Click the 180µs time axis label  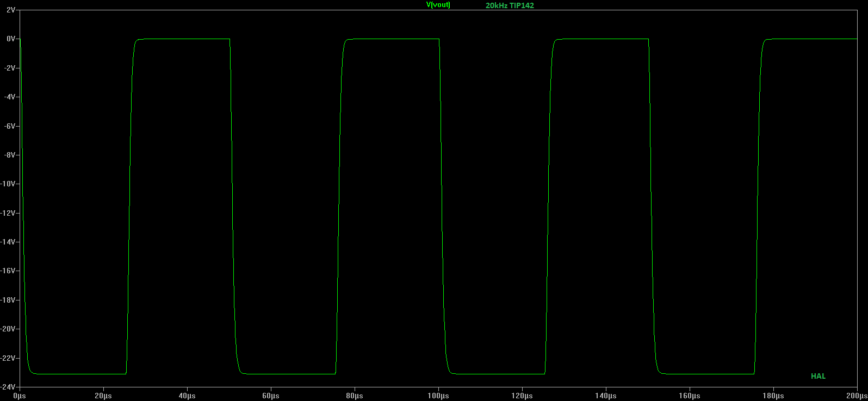pyautogui.click(x=773, y=396)
